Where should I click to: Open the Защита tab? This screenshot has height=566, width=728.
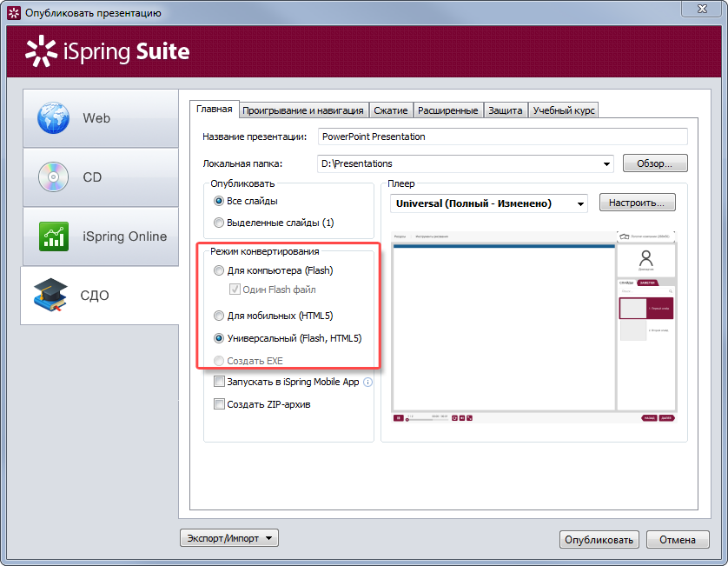tap(506, 110)
